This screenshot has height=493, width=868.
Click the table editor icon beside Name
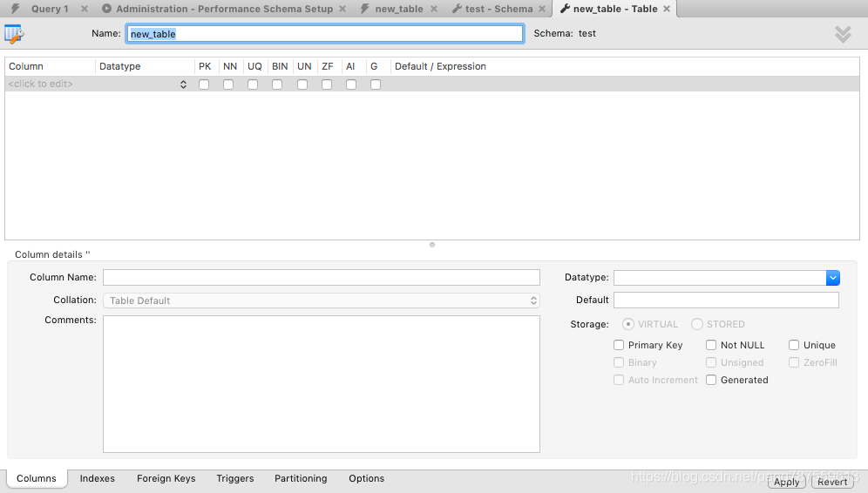click(x=14, y=34)
